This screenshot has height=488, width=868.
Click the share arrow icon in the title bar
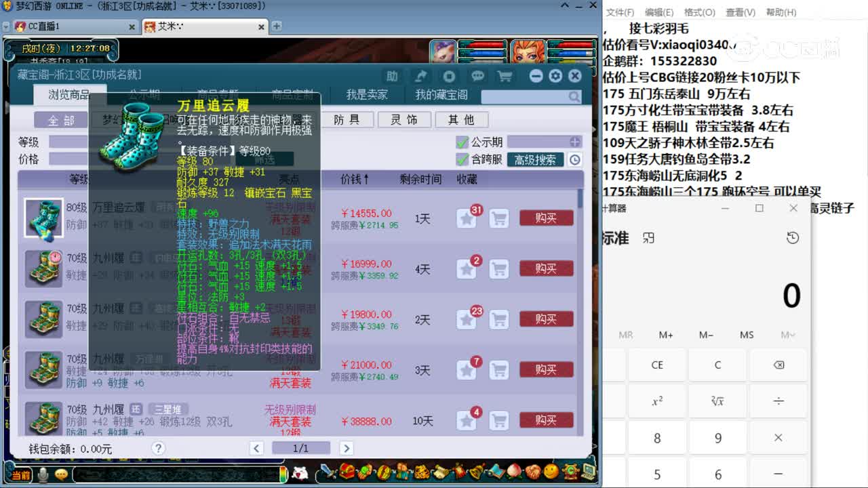[x=420, y=76]
